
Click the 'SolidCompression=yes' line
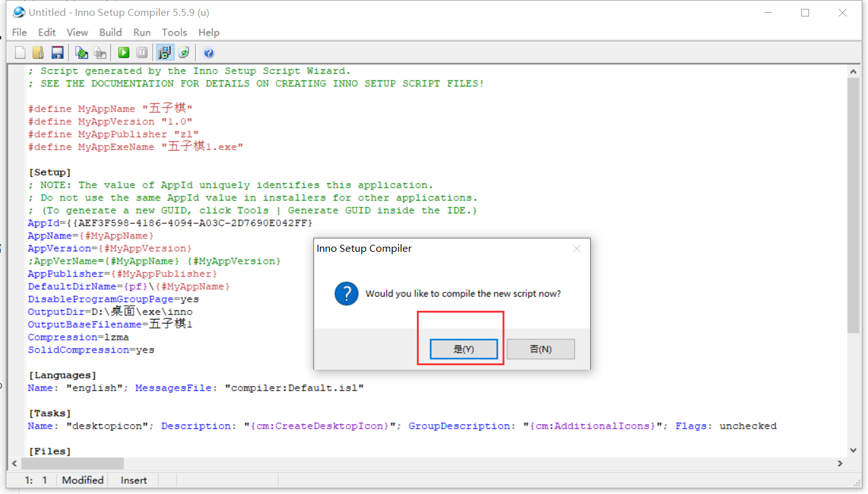pyautogui.click(x=91, y=350)
